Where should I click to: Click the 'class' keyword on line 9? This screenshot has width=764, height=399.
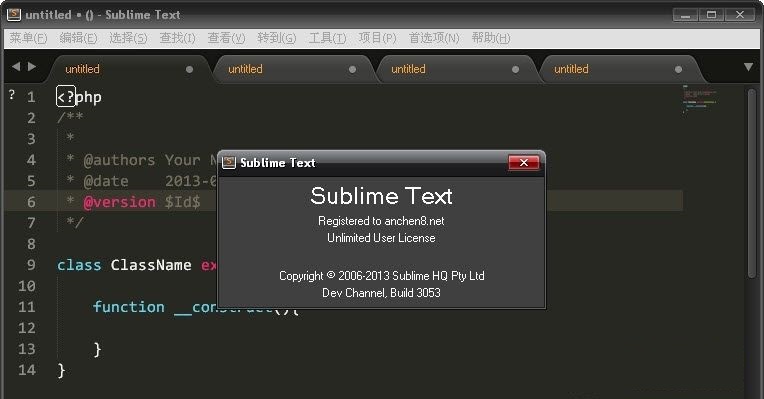(x=79, y=265)
